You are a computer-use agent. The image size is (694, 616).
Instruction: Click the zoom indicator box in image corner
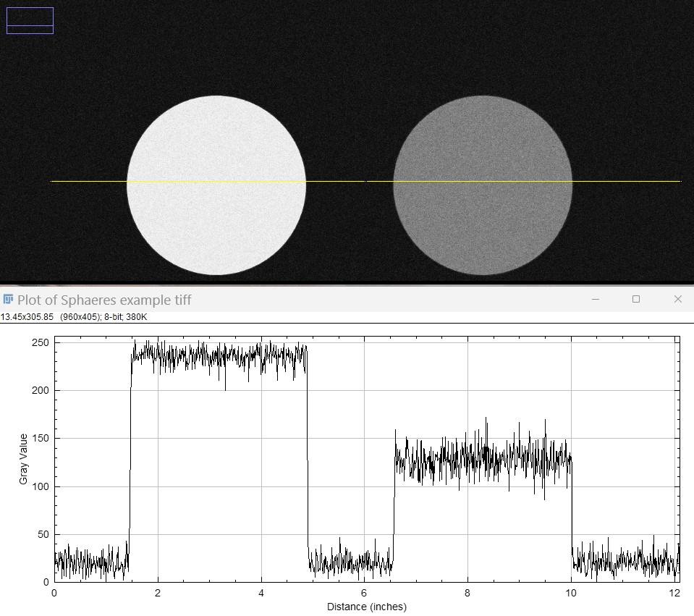(30, 20)
